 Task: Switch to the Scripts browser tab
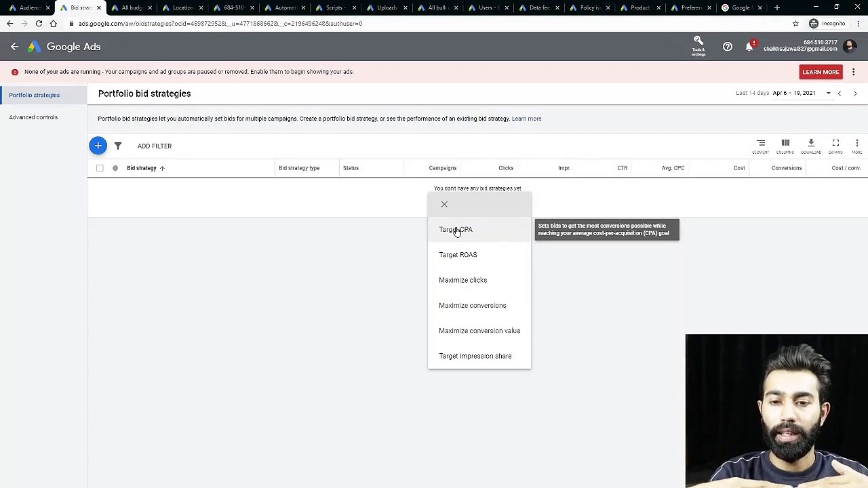(334, 7)
